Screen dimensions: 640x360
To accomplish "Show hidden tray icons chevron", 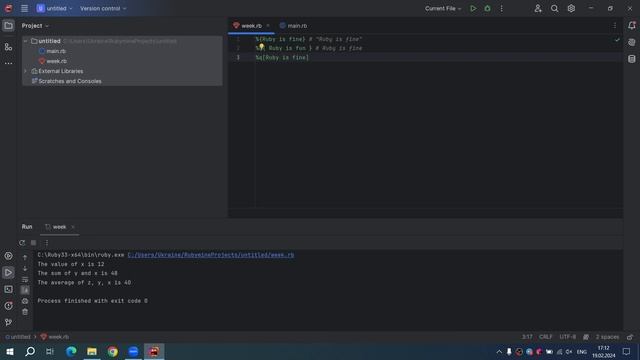I will 499,352.
